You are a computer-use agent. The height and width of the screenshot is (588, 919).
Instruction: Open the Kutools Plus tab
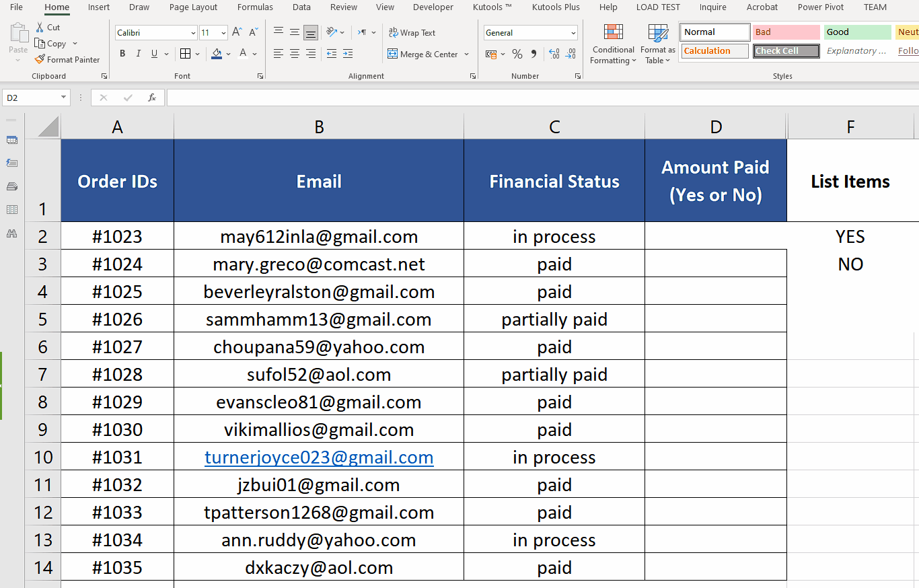coord(556,7)
